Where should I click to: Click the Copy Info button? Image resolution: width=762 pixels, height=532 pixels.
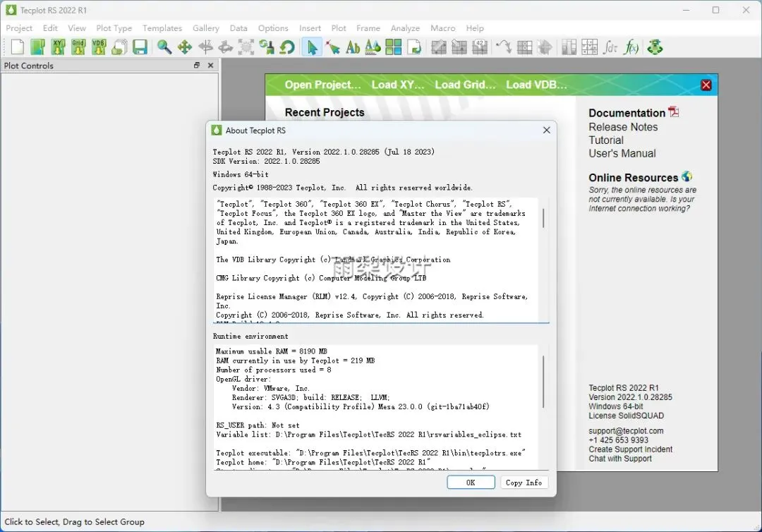524,483
